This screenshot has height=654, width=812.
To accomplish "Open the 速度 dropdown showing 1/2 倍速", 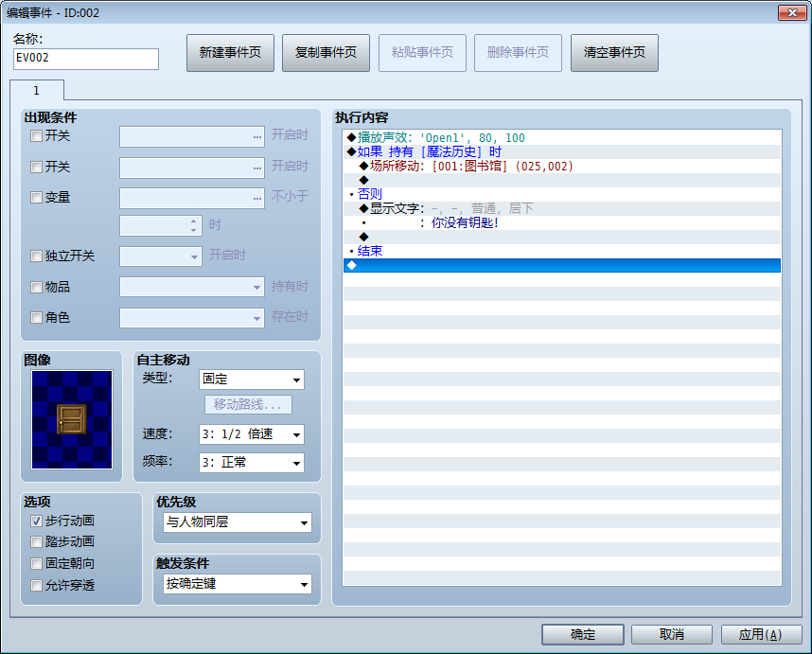I will click(x=252, y=434).
